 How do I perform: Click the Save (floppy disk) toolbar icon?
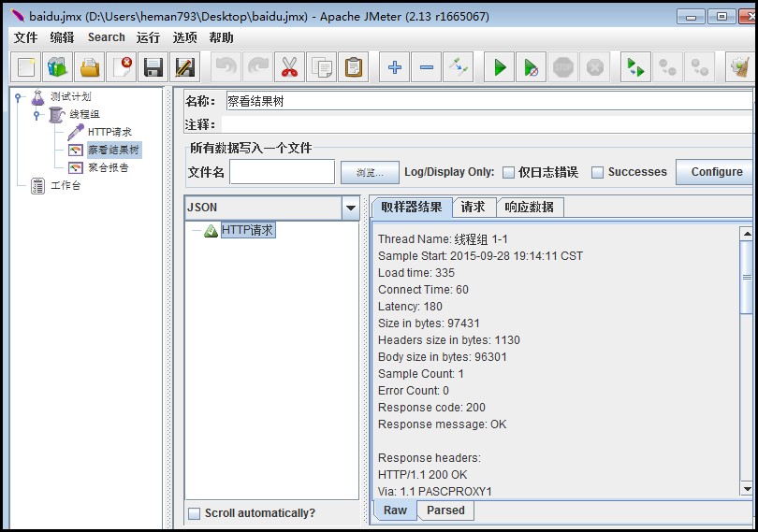[x=153, y=67]
